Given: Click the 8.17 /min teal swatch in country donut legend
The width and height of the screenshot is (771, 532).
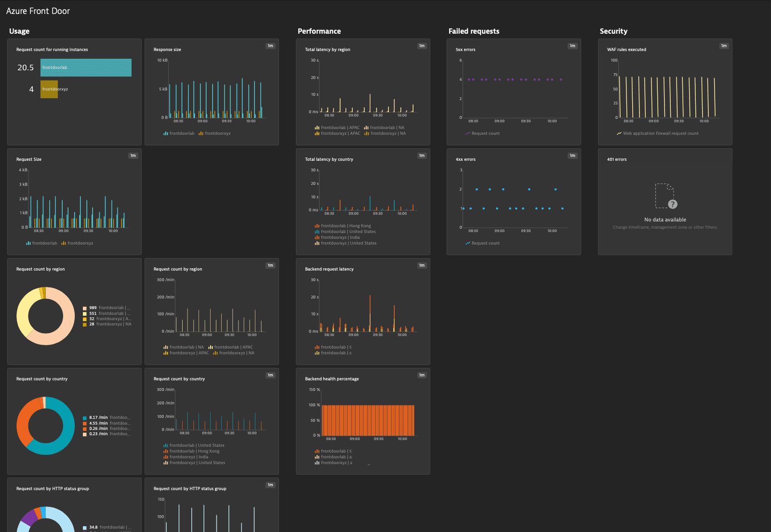Looking at the screenshot, I should [x=85, y=418].
